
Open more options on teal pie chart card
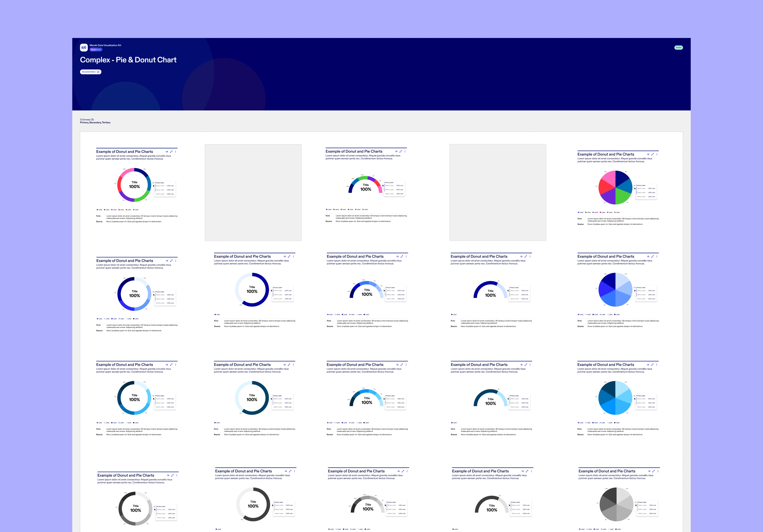(x=657, y=365)
